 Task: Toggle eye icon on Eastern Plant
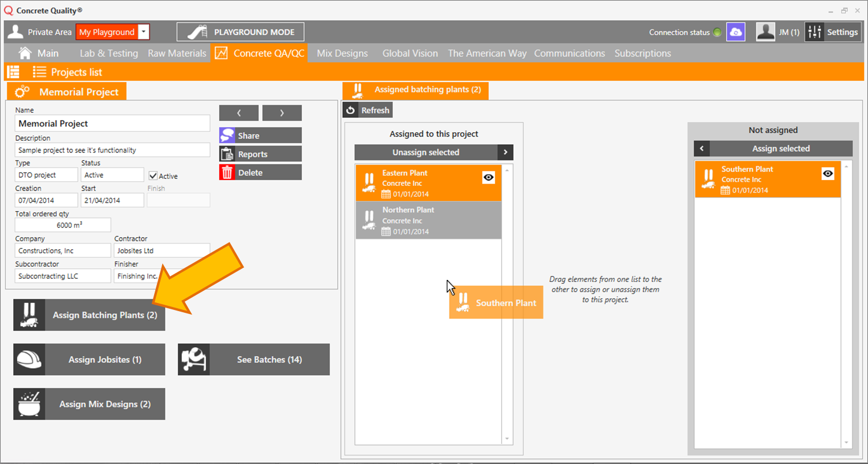click(x=488, y=178)
